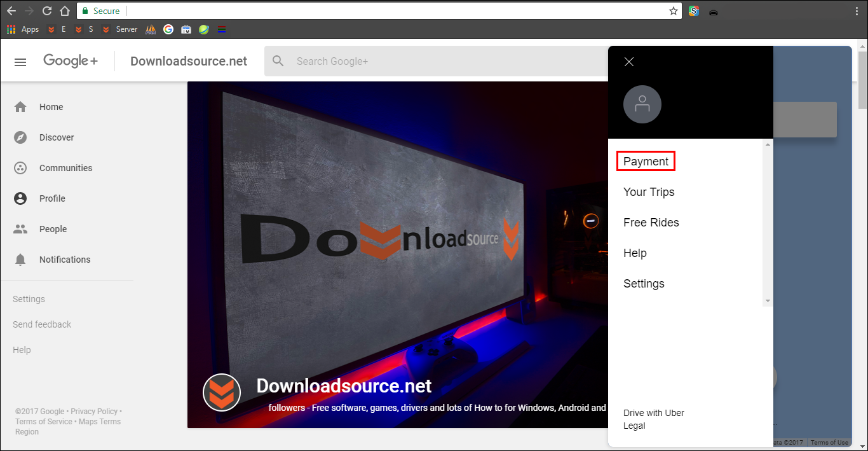Viewport: 868px width, 451px height.
Task: Click the Downloadsource cover image
Action: (x=398, y=254)
